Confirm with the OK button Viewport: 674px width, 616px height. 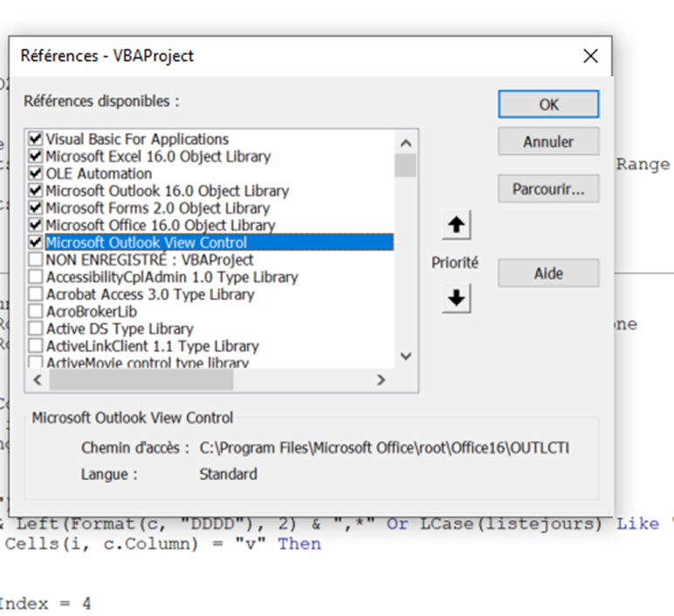click(548, 104)
